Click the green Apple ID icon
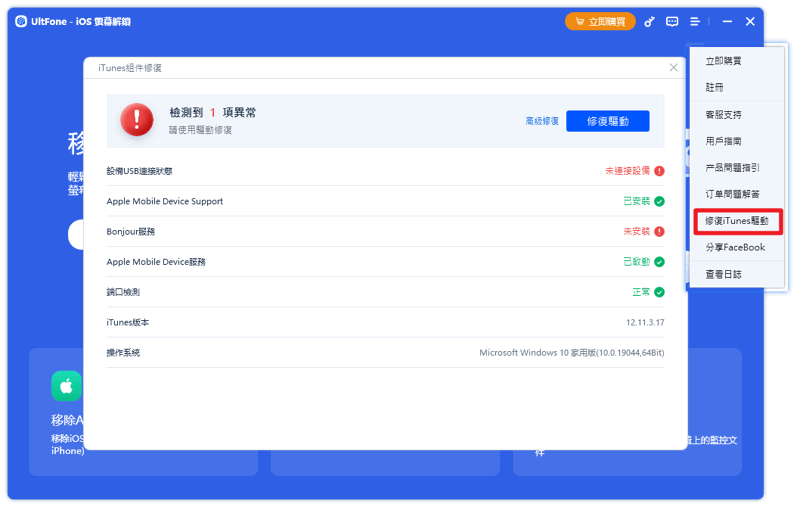This screenshot has width=800, height=507. point(66,386)
